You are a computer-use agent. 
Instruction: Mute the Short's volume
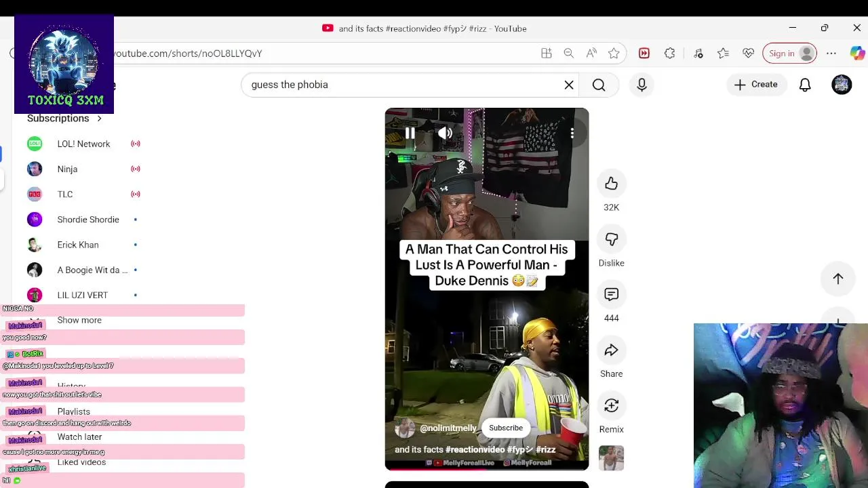tap(445, 134)
